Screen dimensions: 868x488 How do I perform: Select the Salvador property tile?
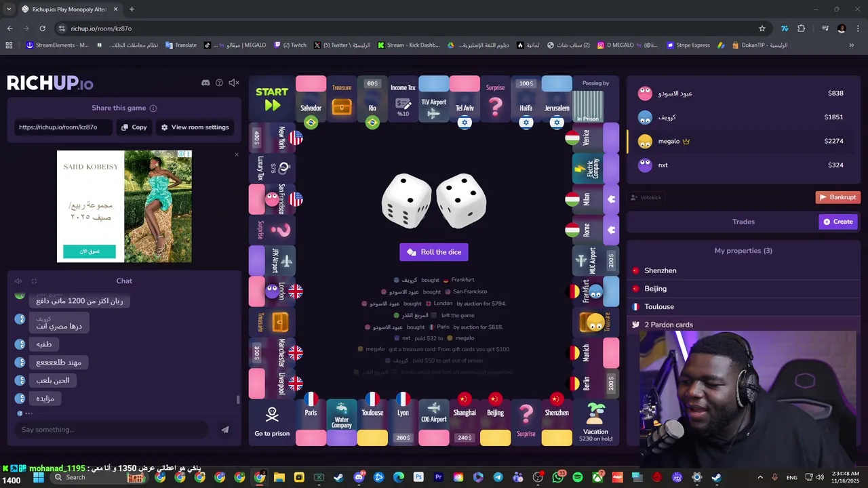tap(311, 99)
